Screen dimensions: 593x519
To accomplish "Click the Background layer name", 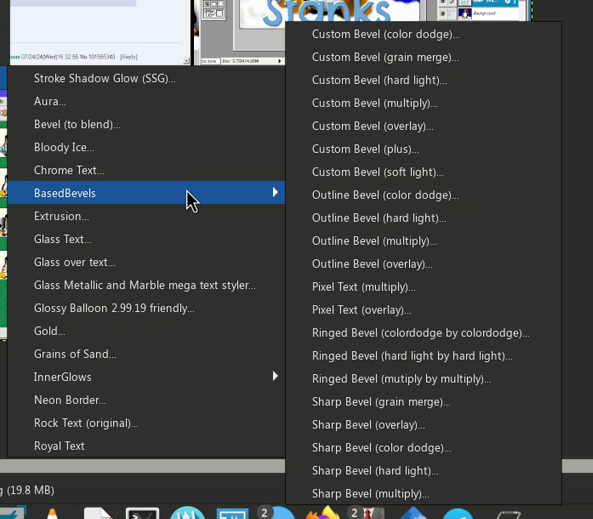I will [x=484, y=13].
